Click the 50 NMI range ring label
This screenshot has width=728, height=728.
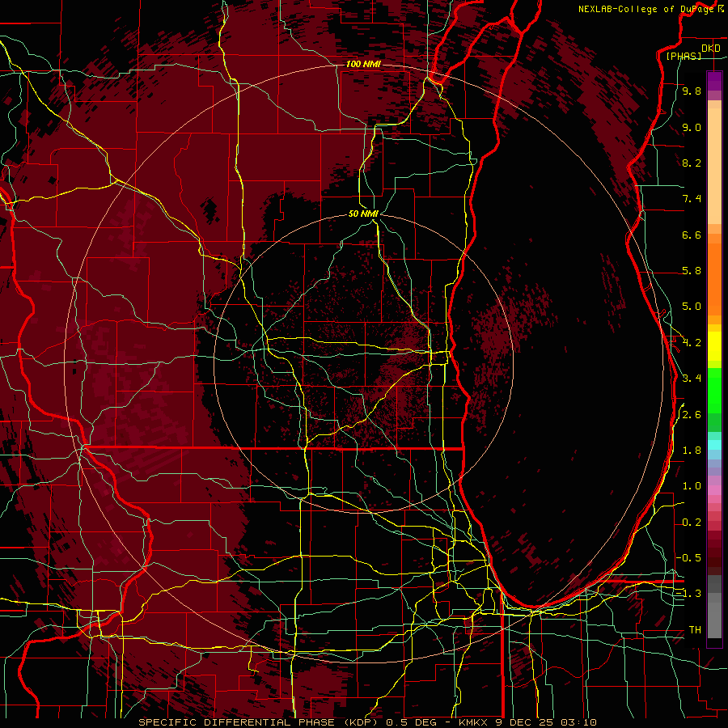coord(363,214)
